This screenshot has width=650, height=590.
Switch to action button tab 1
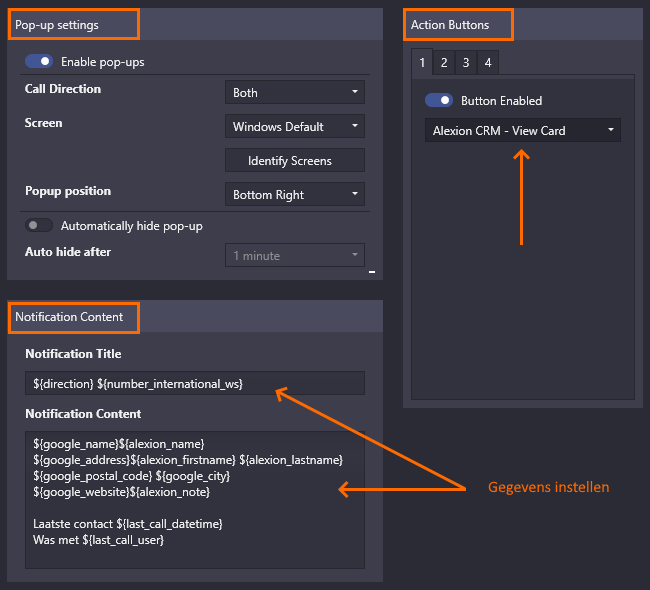tap(422, 62)
